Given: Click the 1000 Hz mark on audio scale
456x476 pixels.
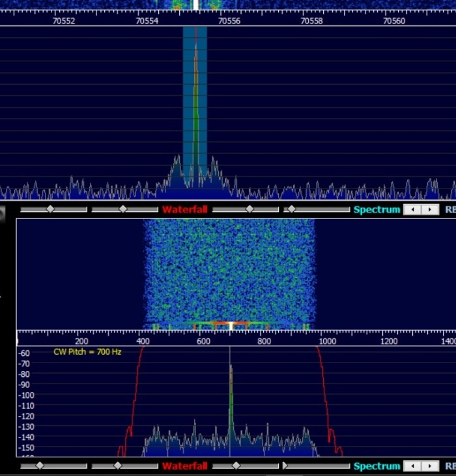Looking at the screenshot, I should 327,341.
